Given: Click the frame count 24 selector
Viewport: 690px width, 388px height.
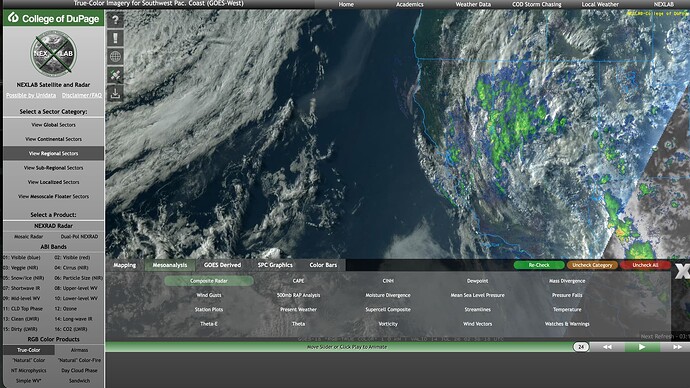Looking at the screenshot, I should pos(581,347).
